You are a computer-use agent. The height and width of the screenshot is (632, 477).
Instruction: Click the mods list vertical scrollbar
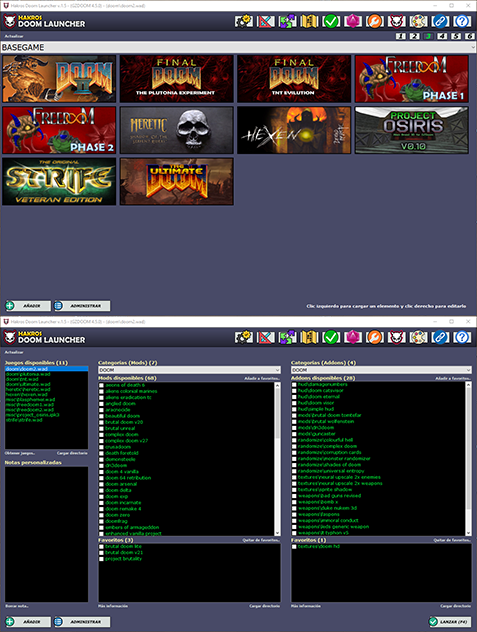click(x=277, y=459)
